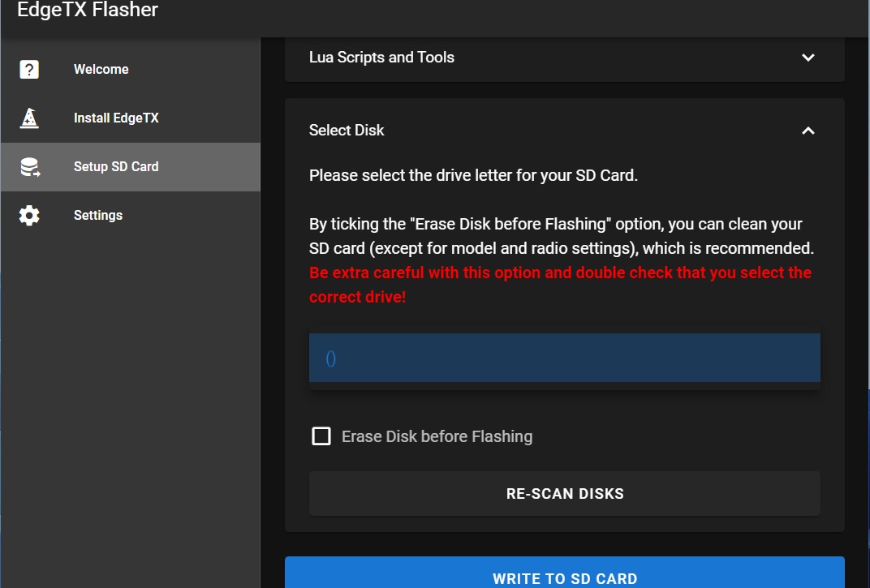870x588 pixels.
Task: Click the 'Please select the drive letter' text
Action: click(x=473, y=175)
